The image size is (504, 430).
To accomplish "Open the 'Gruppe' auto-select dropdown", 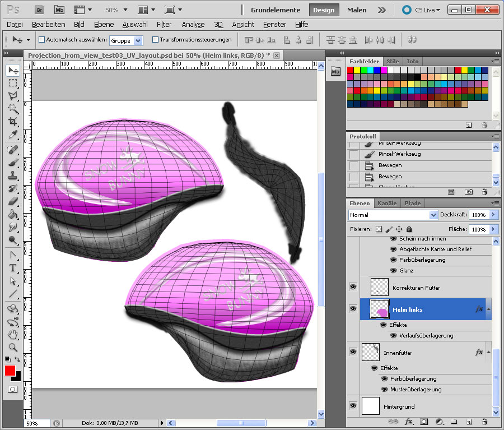I will pyautogui.click(x=139, y=40).
